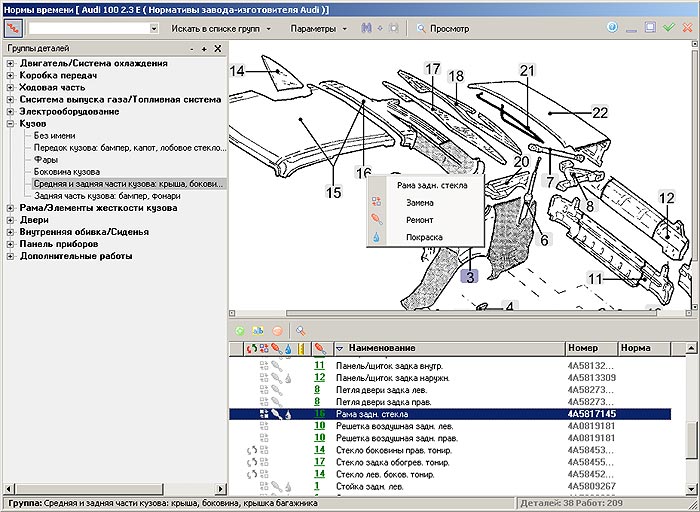
Task: Select Фары in the group tree
Action: click(x=46, y=160)
